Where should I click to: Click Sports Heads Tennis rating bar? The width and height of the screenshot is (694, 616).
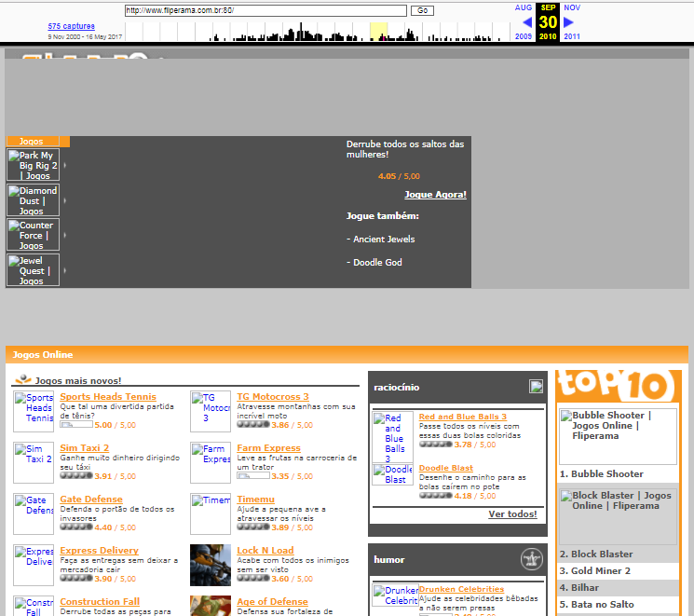tap(76, 425)
